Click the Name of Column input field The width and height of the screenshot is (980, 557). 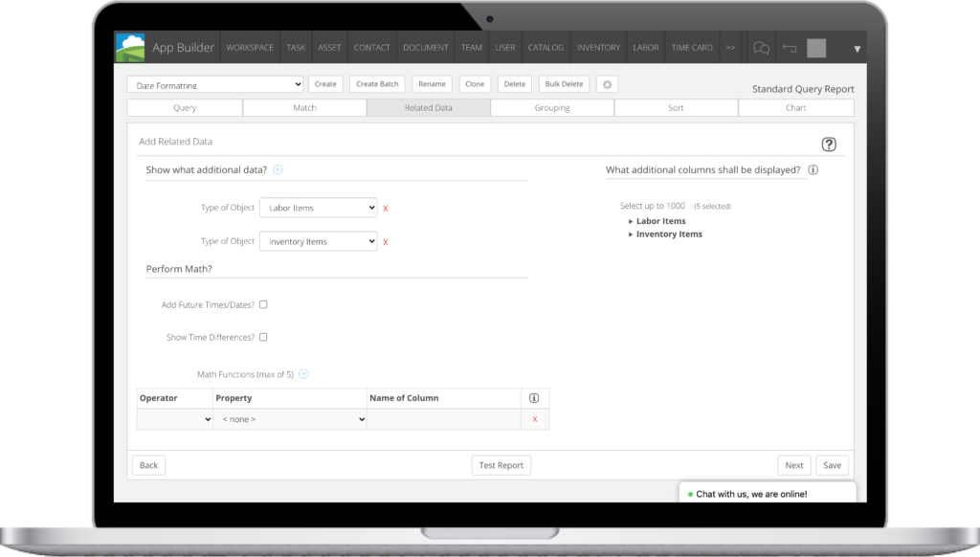point(444,419)
